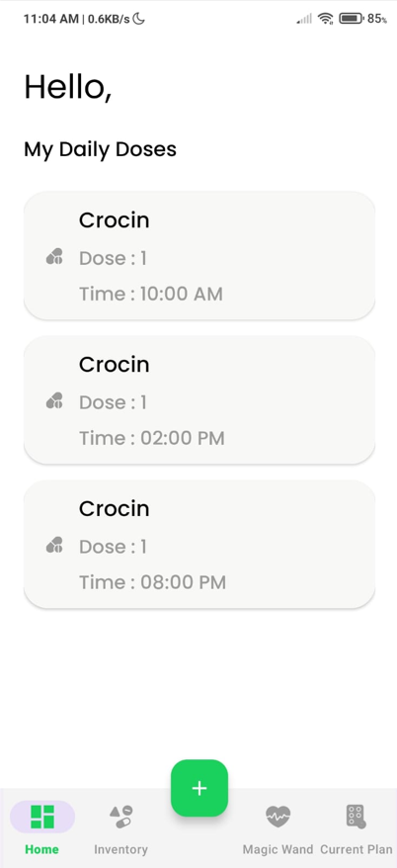Open Magic Wand heart pulse icon
The width and height of the screenshot is (397, 868).
pos(278,817)
